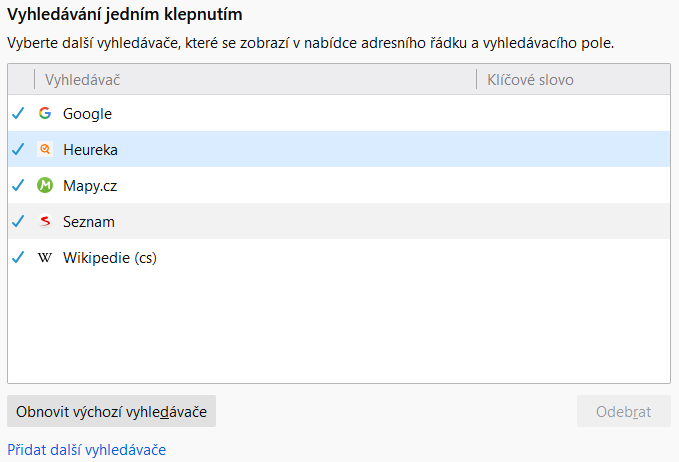
Task: Select the Google row name
Action: tap(87, 114)
